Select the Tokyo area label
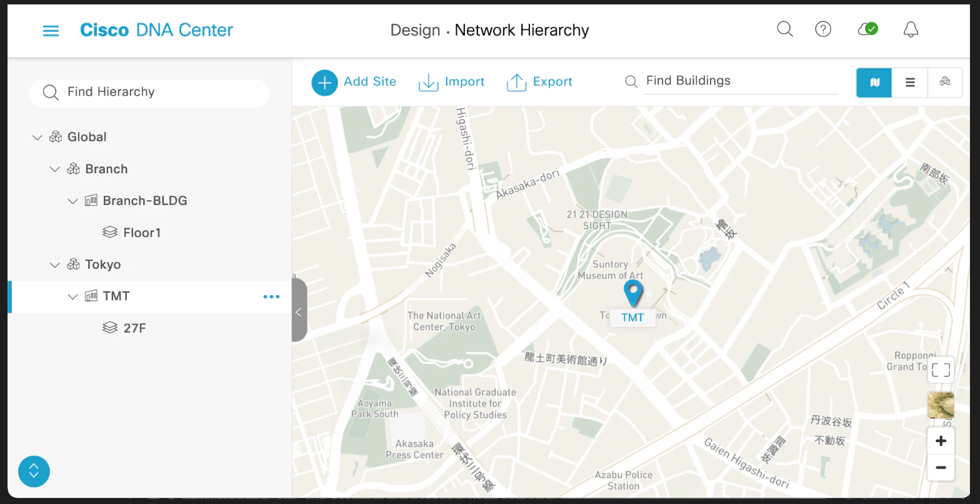The width and height of the screenshot is (980, 504). [103, 265]
